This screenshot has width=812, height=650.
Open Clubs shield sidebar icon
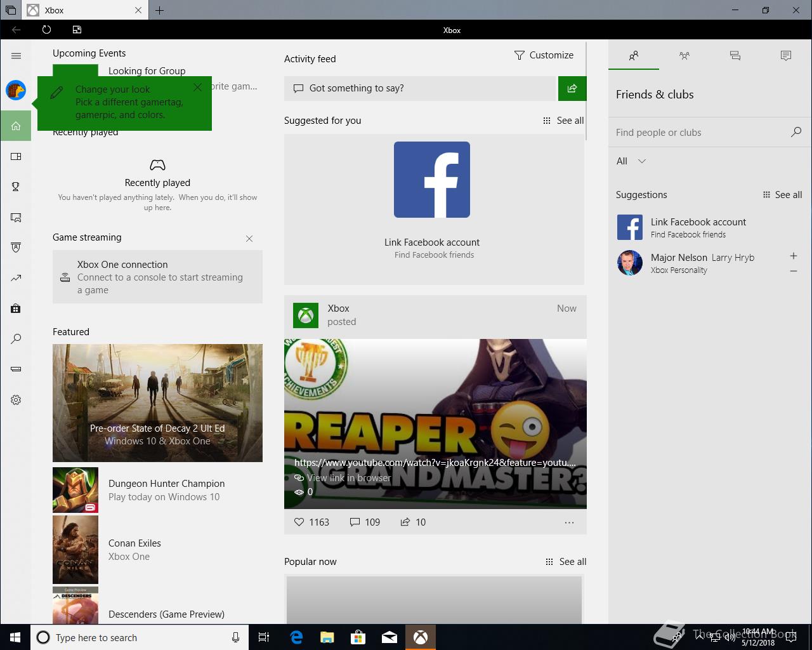pos(16,248)
